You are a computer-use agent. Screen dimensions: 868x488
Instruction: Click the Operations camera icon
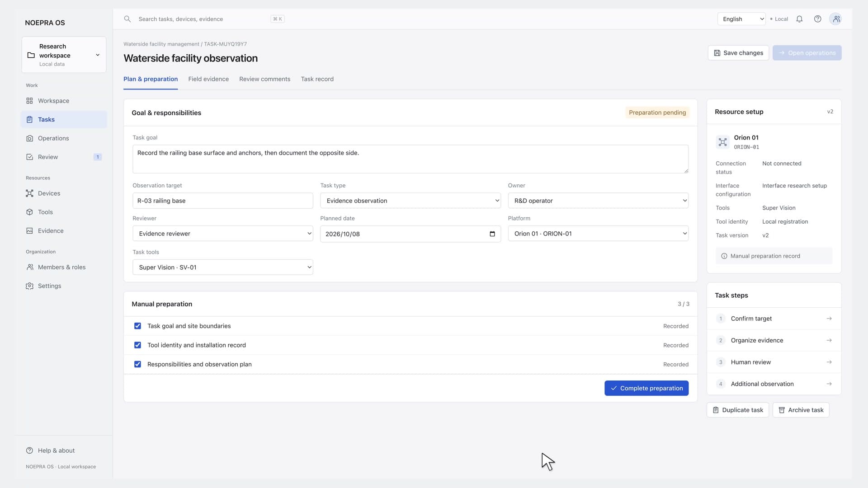pyautogui.click(x=29, y=138)
